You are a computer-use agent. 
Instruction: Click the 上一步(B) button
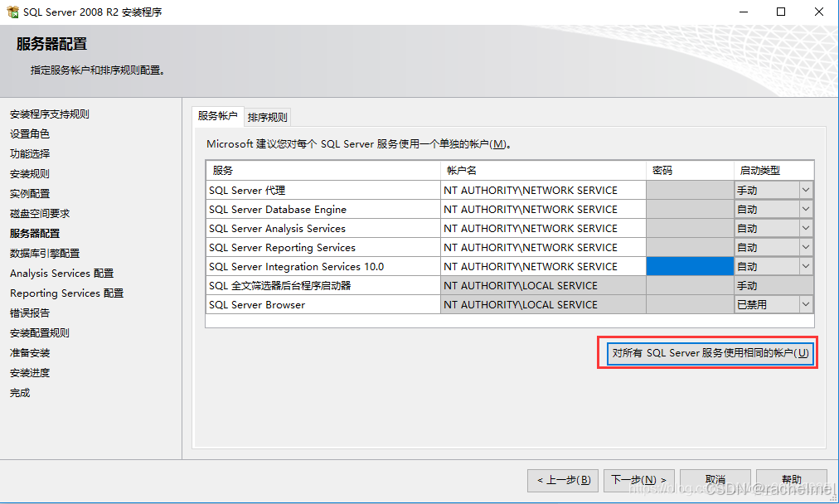coord(563,479)
